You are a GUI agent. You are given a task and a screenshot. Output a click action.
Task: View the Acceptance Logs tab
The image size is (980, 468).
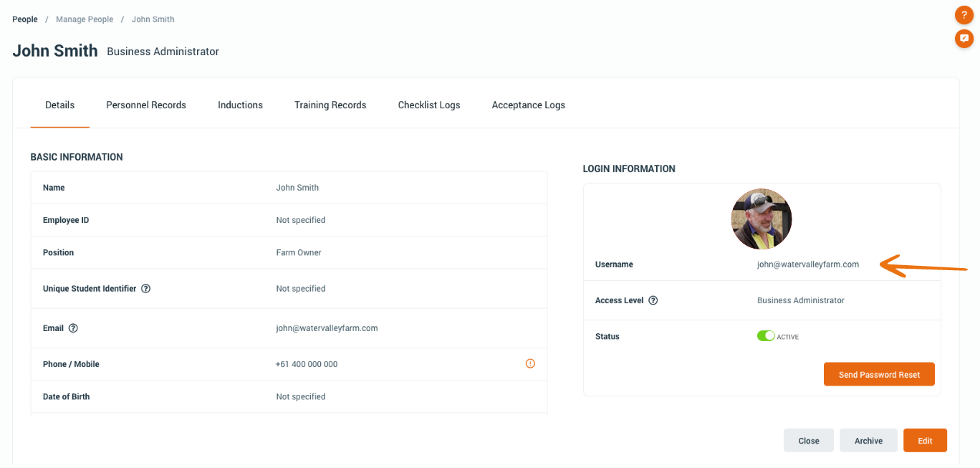click(528, 105)
